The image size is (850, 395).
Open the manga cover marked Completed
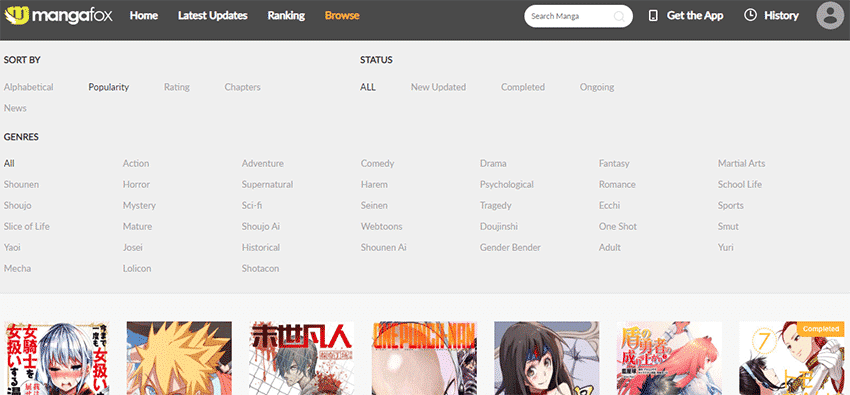click(x=791, y=358)
